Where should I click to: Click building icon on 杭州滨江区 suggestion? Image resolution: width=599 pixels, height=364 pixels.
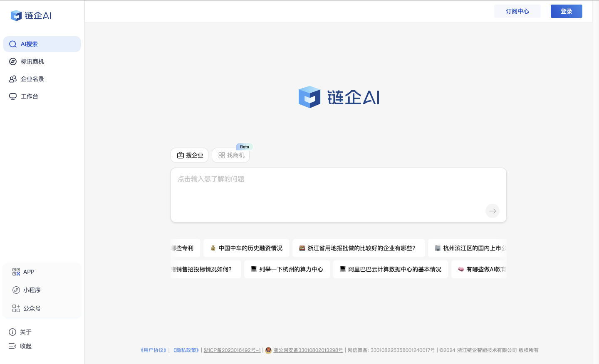[438, 248]
